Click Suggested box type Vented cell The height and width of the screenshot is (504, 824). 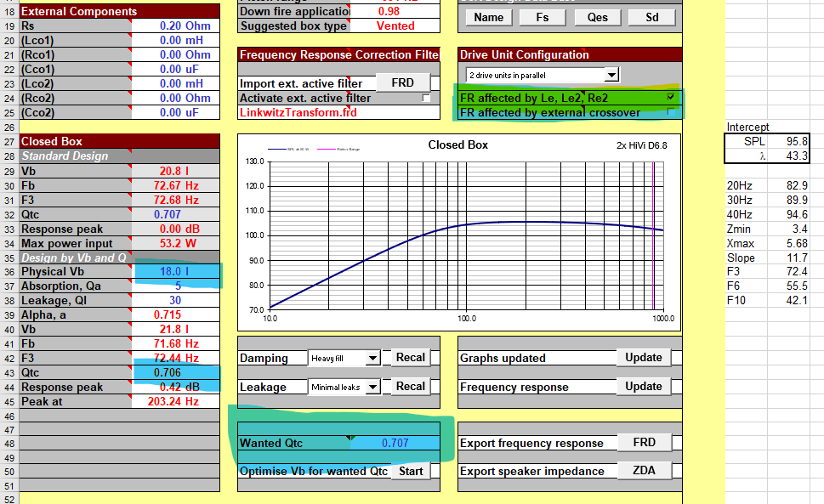tap(395, 25)
